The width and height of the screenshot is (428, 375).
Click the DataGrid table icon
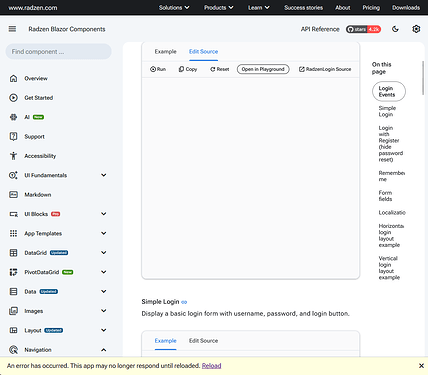(13, 253)
